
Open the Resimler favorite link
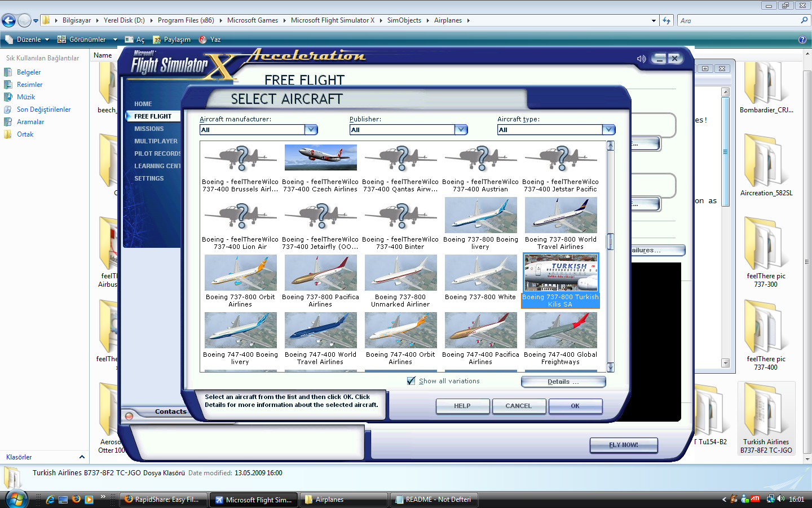tap(29, 85)
